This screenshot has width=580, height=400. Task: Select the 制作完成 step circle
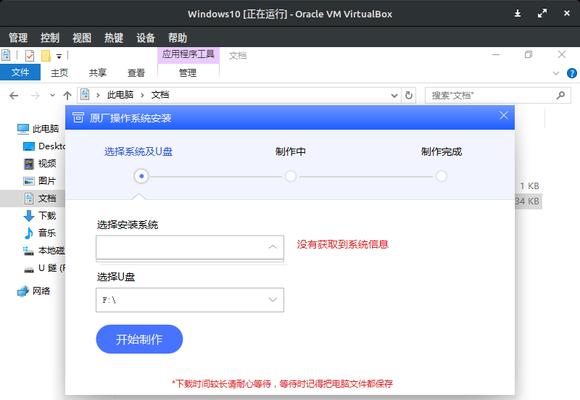tap(441, 176)
